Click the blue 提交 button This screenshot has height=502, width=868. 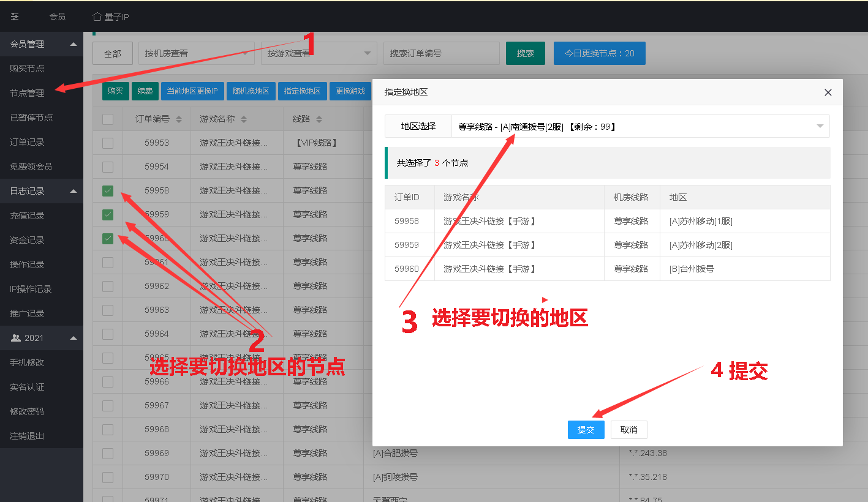tap(586, 430)
